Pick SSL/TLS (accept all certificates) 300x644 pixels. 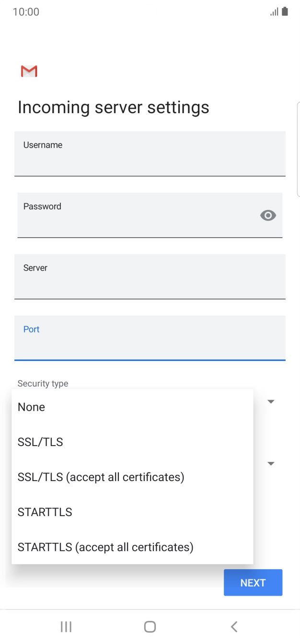point(101,477)
